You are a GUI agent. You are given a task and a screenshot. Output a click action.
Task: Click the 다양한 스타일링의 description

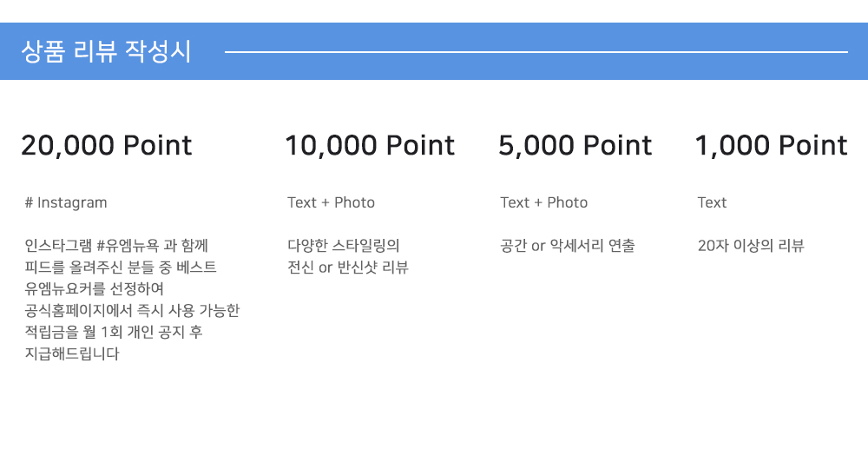coord(343,246)
